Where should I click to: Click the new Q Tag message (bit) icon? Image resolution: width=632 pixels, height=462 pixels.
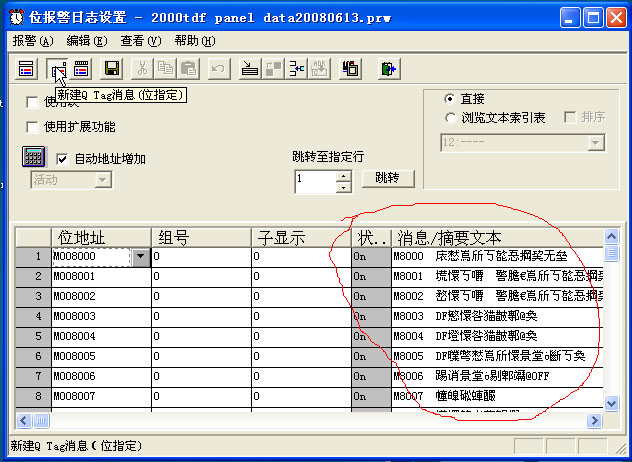(x=57, y=68)
